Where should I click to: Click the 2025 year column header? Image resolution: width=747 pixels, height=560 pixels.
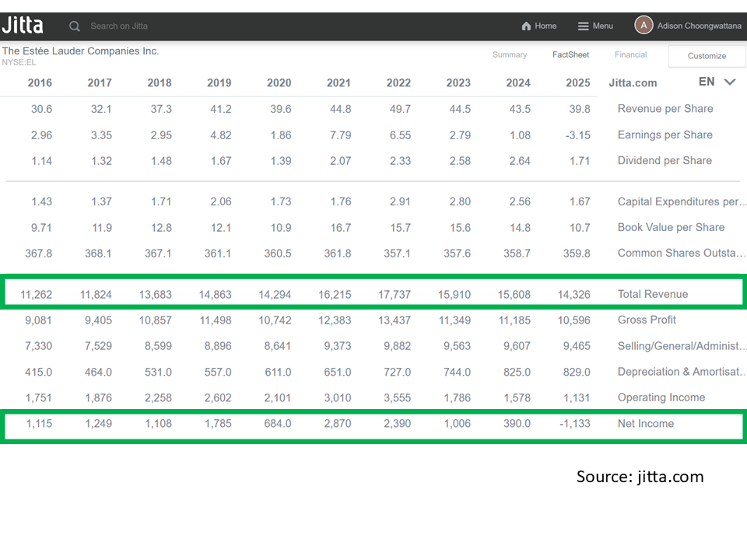pos(578,83)
